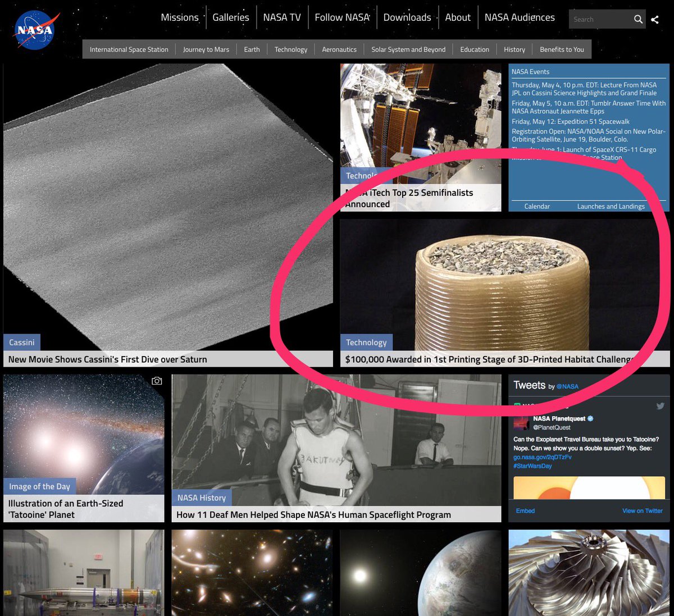Open New Movie Shows Cassini's First Dive headline
Image resolution: width=674 pixels, height=616 pixels.
(x=108, y=359)
